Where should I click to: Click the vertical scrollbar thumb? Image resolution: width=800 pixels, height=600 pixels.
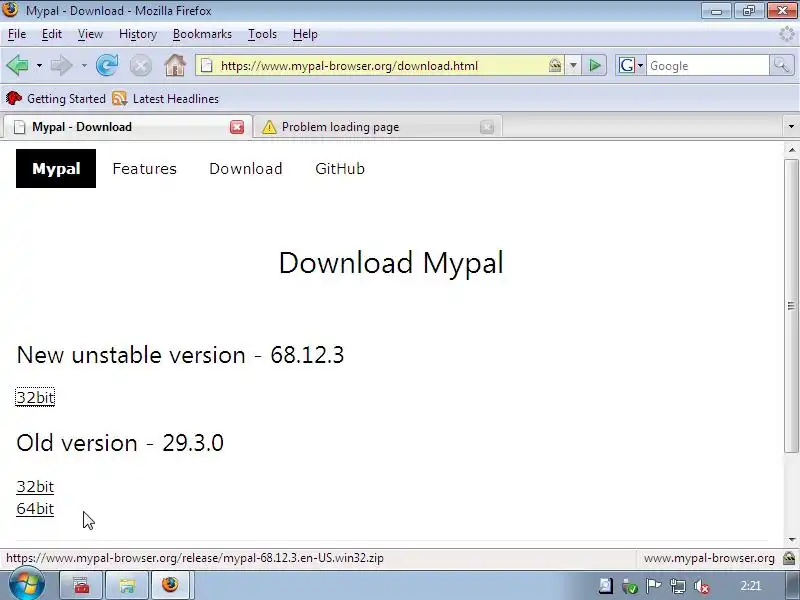point(791,306)
